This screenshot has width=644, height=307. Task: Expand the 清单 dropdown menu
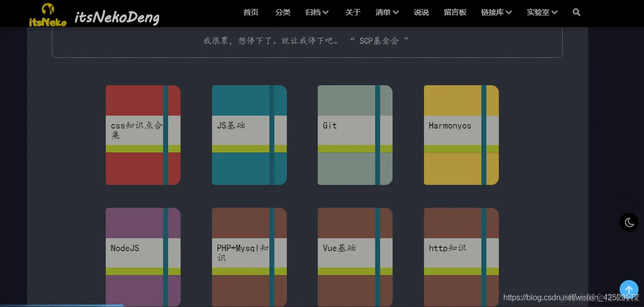click(x=387, y=12)
